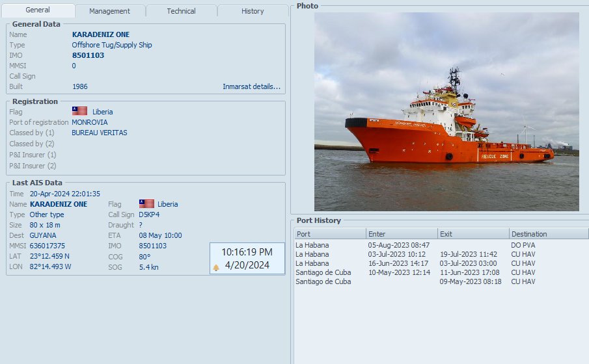
Task: Click the Liberia flag icon in Registration
Action: point(79,111)
